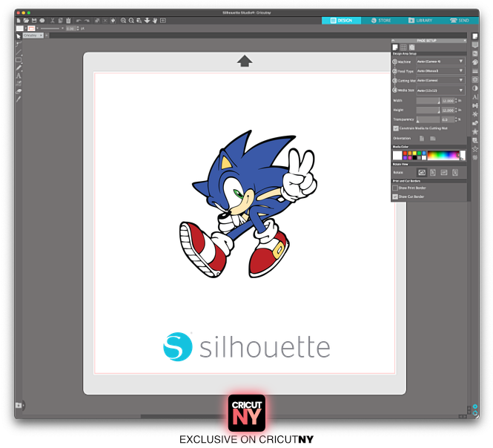Pick the Knife tool

point(19,99)
